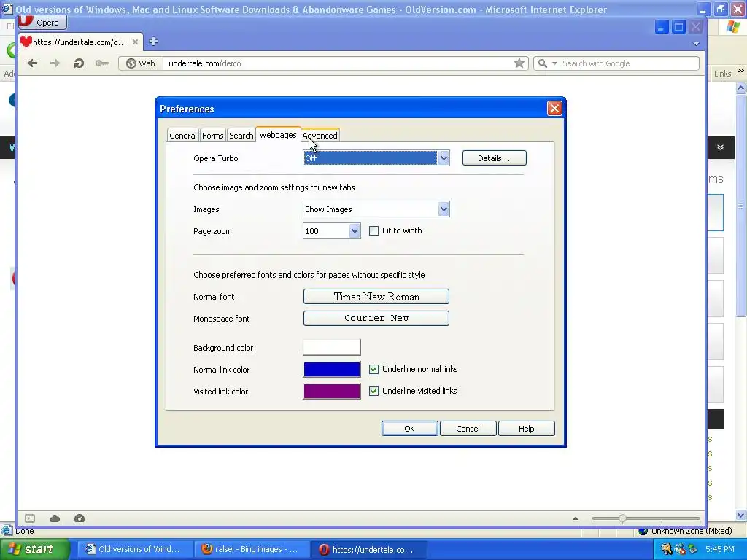
Task: Switch to https://undertale.co... taskbar item
Action: 369,549
